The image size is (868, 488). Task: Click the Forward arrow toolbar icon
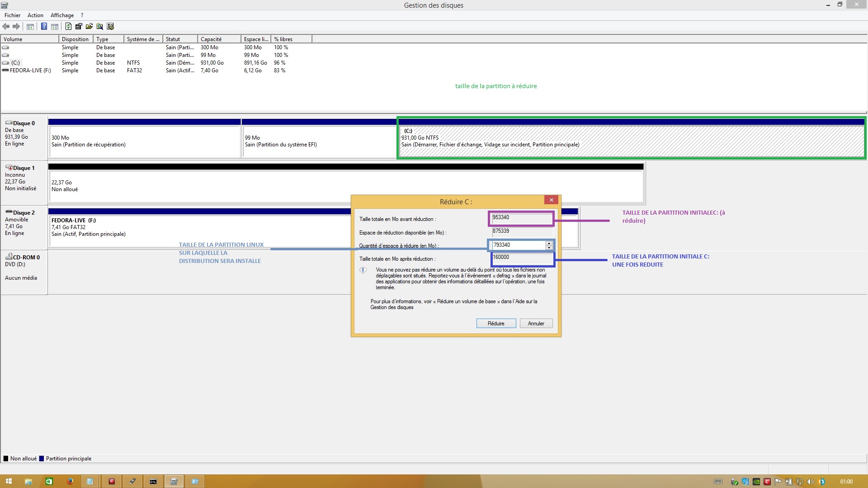click(x=16, y=27)
